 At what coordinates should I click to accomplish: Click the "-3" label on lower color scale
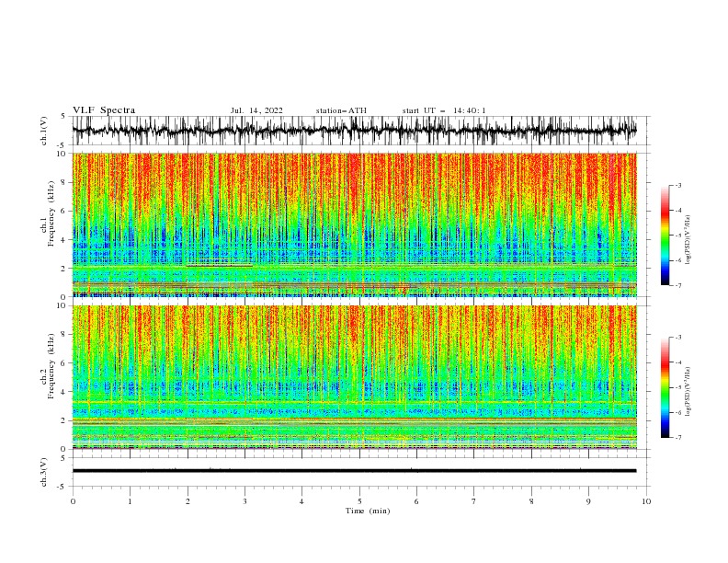pos(678,338)
